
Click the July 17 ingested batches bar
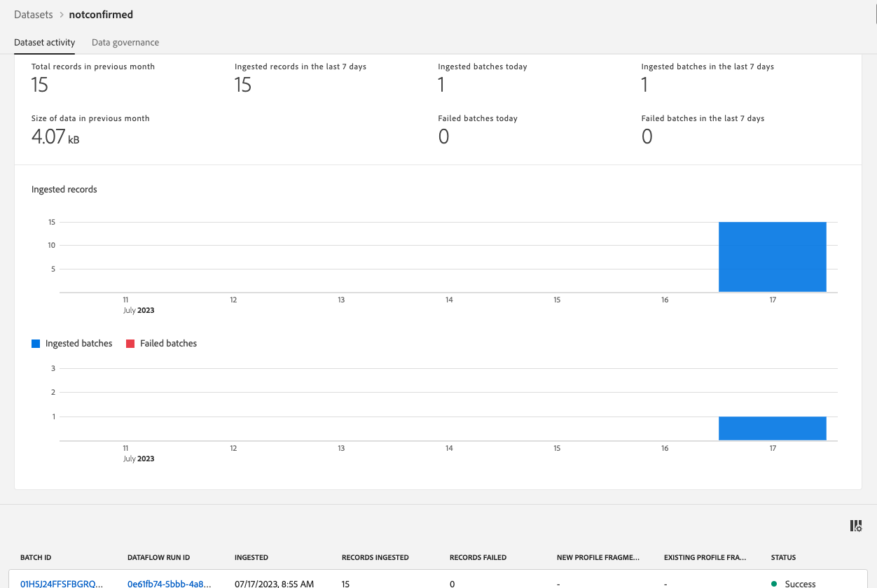(x=773, y=428)
